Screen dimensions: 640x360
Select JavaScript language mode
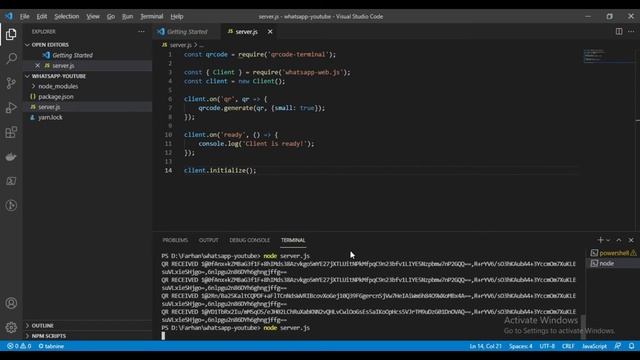coord(594,346)
